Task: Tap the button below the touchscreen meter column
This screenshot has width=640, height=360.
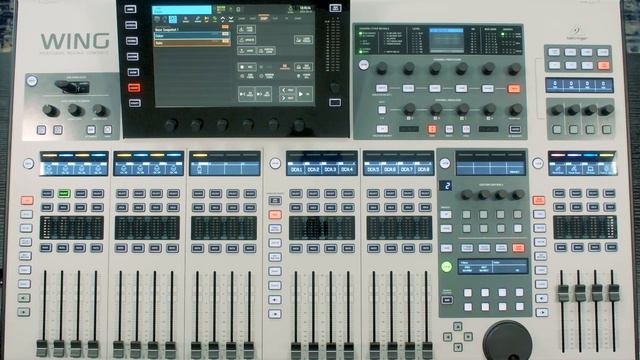Action: [335, 102]
